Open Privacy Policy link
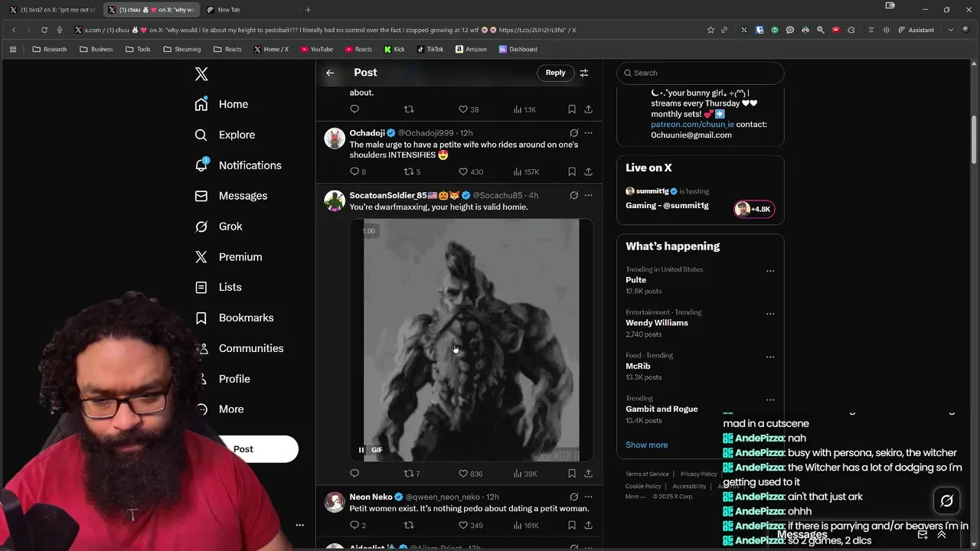The height and width of the screenshot is (551, 980). [698, 474]
